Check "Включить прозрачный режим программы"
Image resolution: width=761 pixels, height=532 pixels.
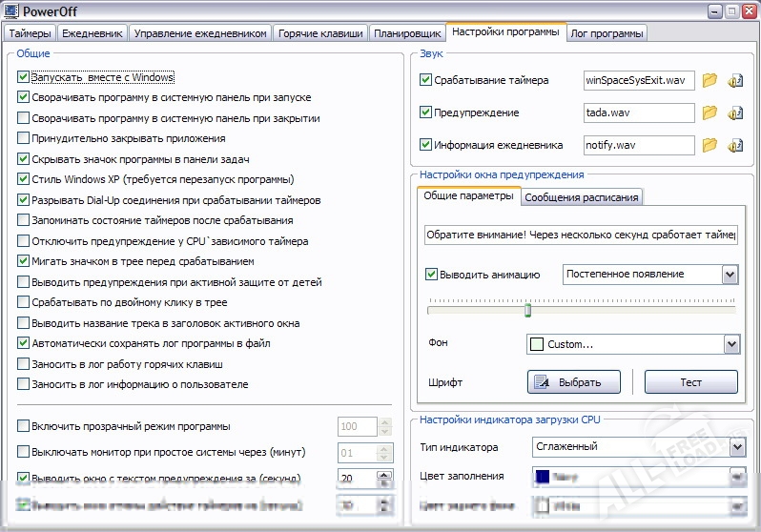coord(24,426)
